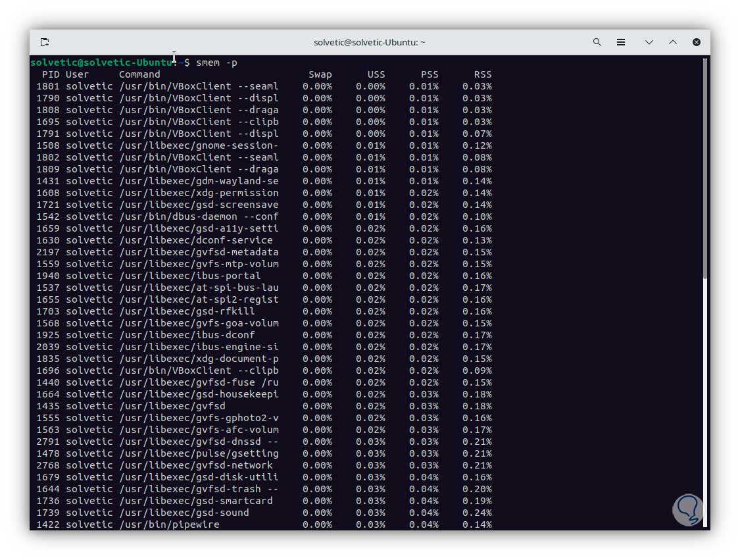The width and height of the screenshot is (740, 560).
Task: Click /usr/libexec/gsd-screensave command text
Action: 199,205
